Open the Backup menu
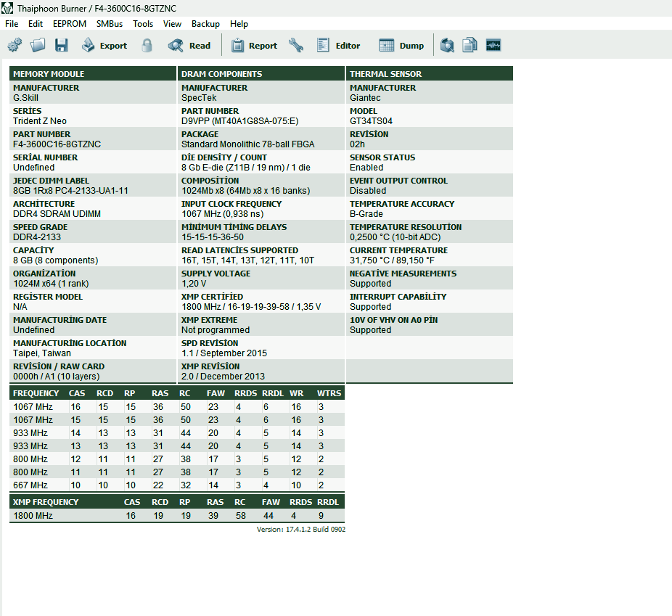This screenshot has width=672, height=616. click(x=205, y=24)
